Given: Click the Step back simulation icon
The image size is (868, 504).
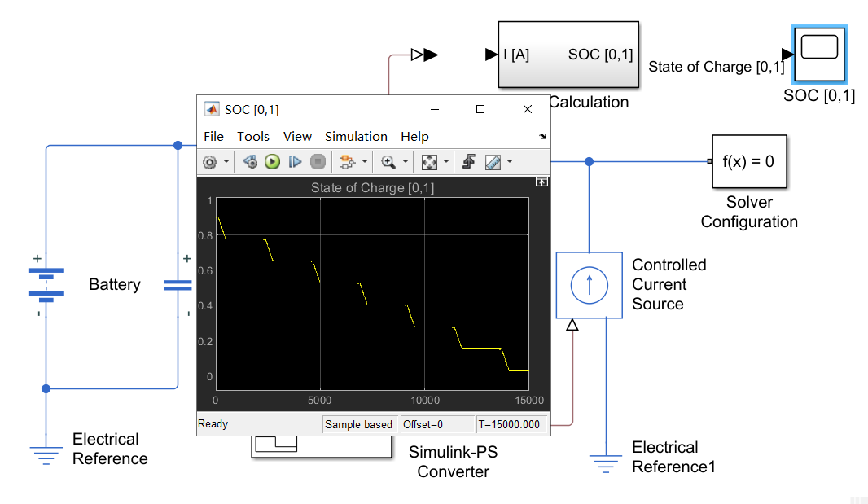Looking at the screenshot, I should [x=250, y=161].
